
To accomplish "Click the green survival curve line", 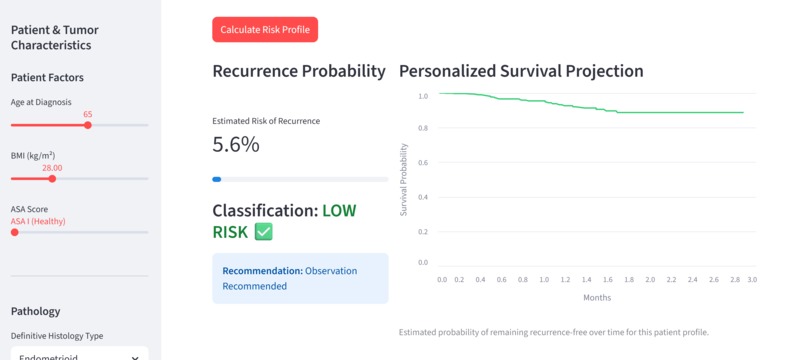I will point(591,105).
